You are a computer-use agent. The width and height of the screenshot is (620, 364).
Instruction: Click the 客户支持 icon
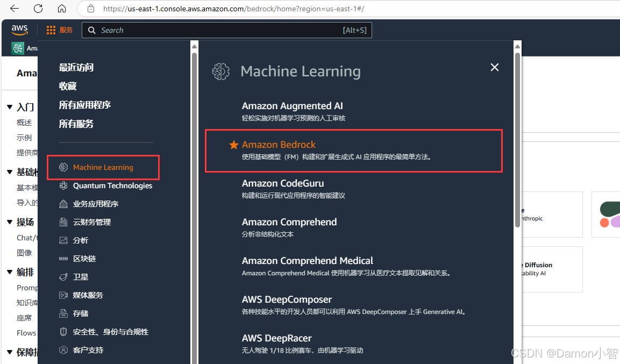pyautogui.click(x=63, y=350)
